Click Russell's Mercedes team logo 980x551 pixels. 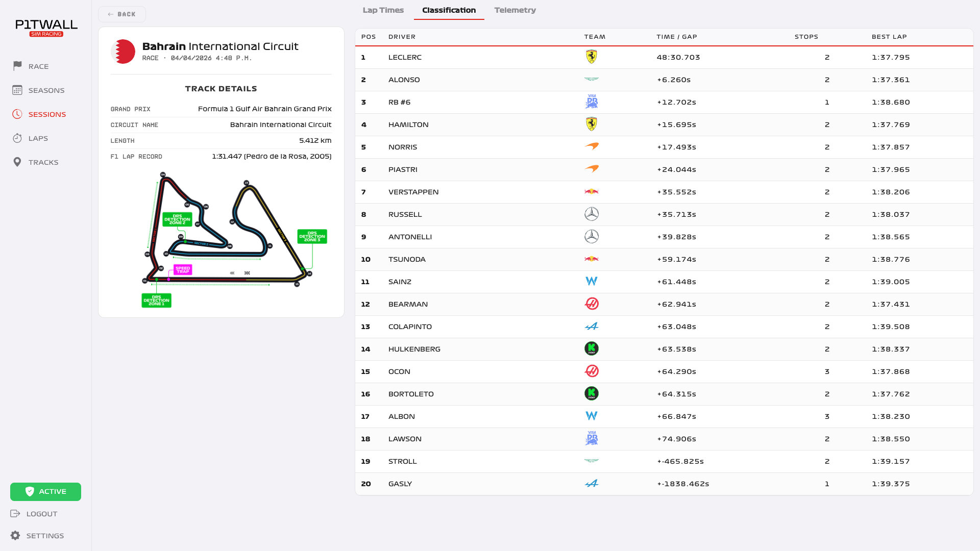coord(592,214)
